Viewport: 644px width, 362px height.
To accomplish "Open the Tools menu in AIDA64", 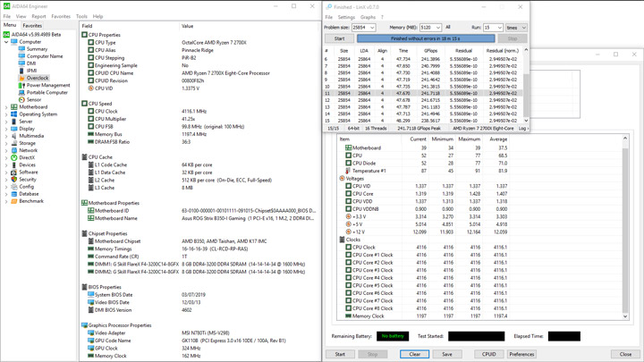I will click(x=81, y=16).
